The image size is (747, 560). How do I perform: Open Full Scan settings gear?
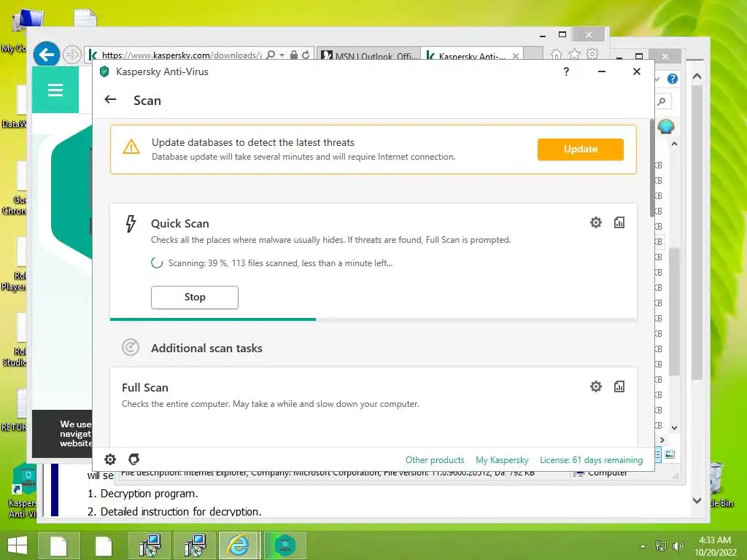(595, 386)
